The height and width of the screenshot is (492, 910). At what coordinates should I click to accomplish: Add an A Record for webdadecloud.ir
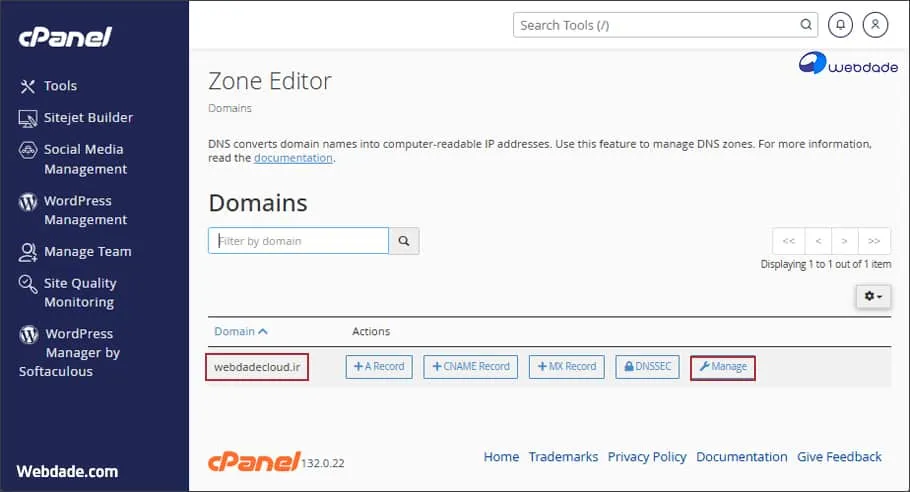pyautogui.click(x=379, y=367)
